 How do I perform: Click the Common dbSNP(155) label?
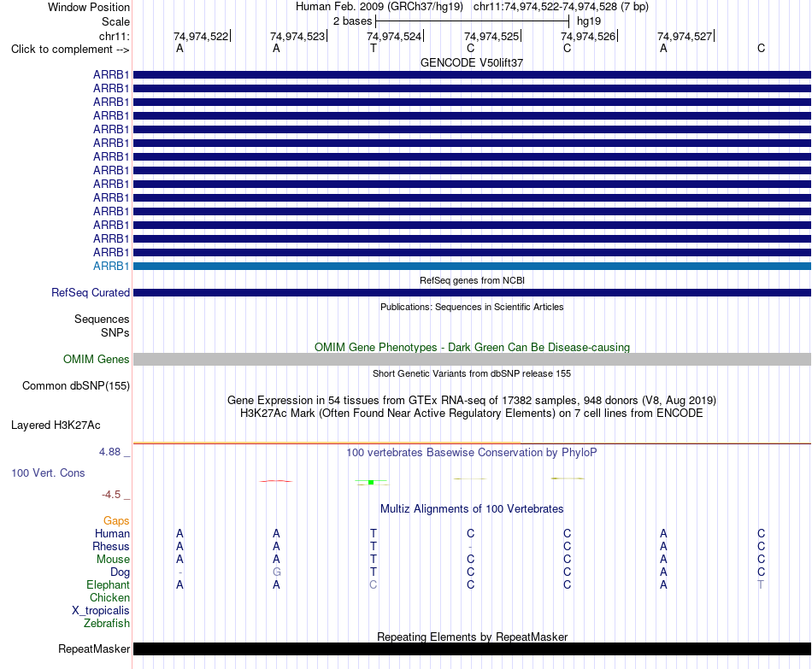[x=75, y=385]
